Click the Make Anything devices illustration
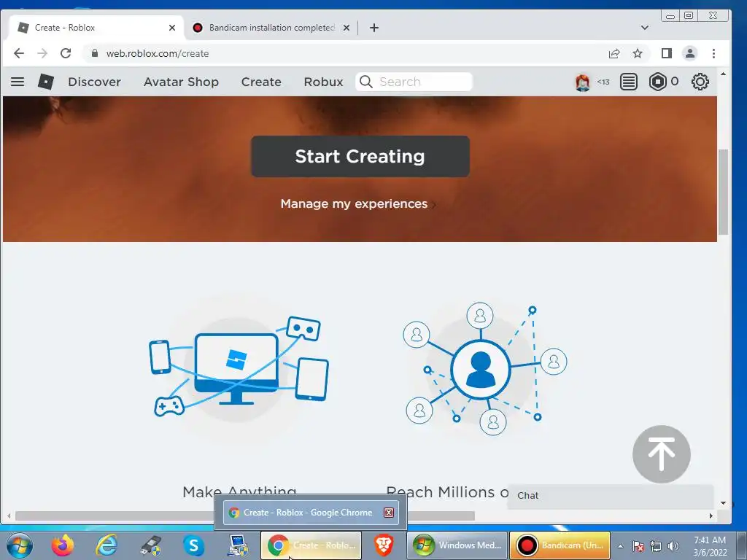747x560 pixels. click(x=239, y=367)
